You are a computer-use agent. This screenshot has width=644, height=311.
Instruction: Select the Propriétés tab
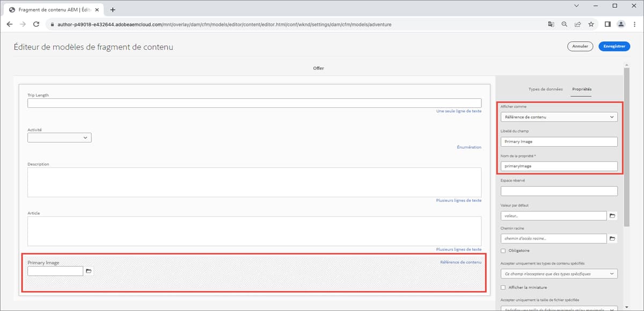click(x=581, y=90)
